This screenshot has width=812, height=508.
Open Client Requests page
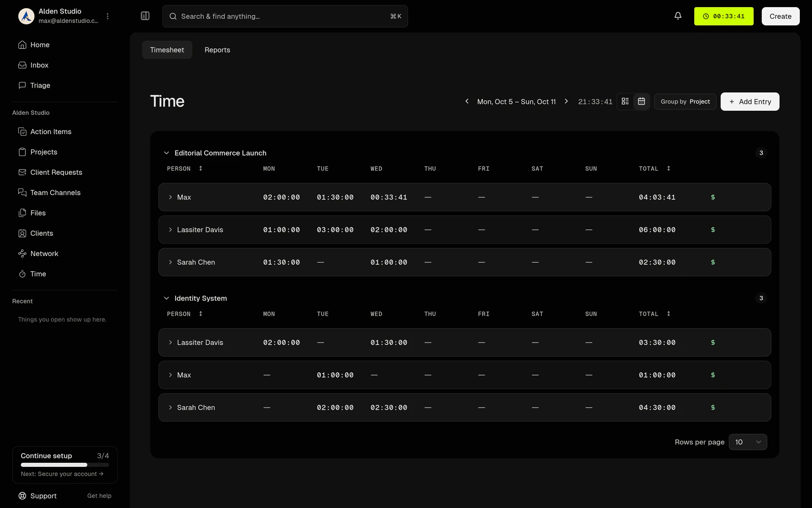[65, 172]
